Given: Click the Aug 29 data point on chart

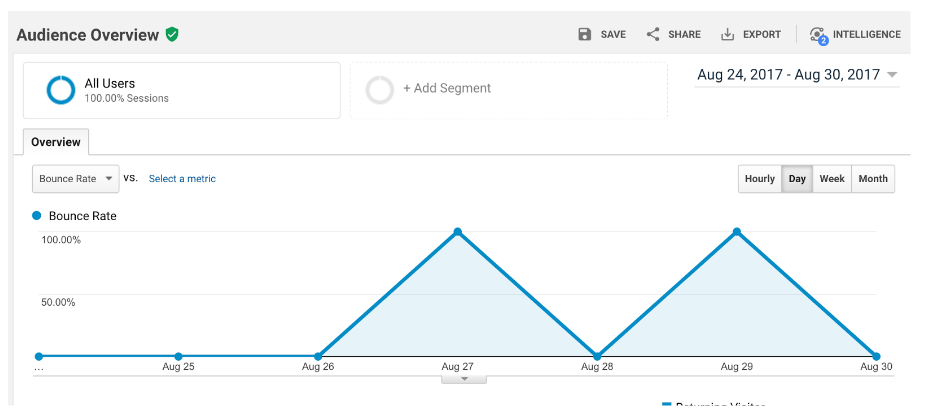Looking at the screenshot, I should point(737,232).
